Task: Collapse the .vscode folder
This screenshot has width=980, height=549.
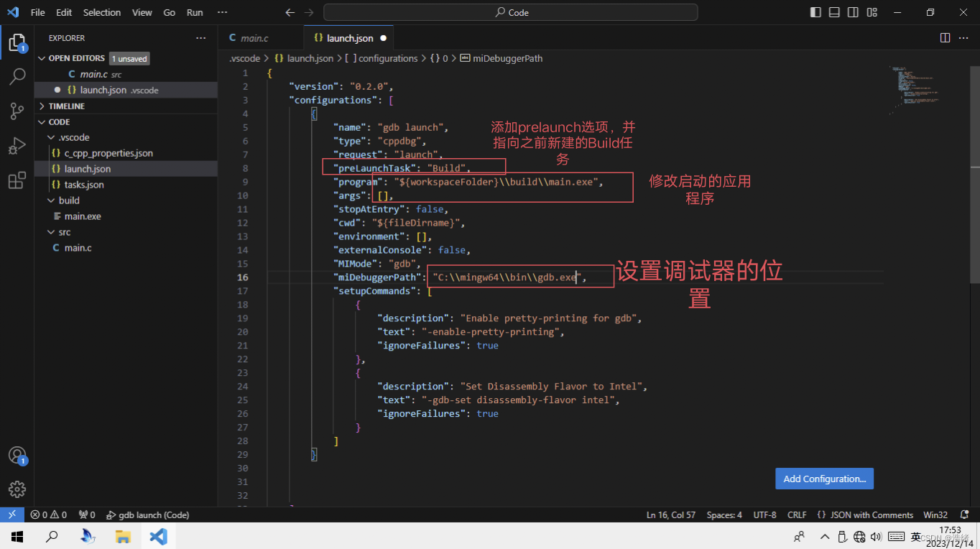Action: pos(74,137)
